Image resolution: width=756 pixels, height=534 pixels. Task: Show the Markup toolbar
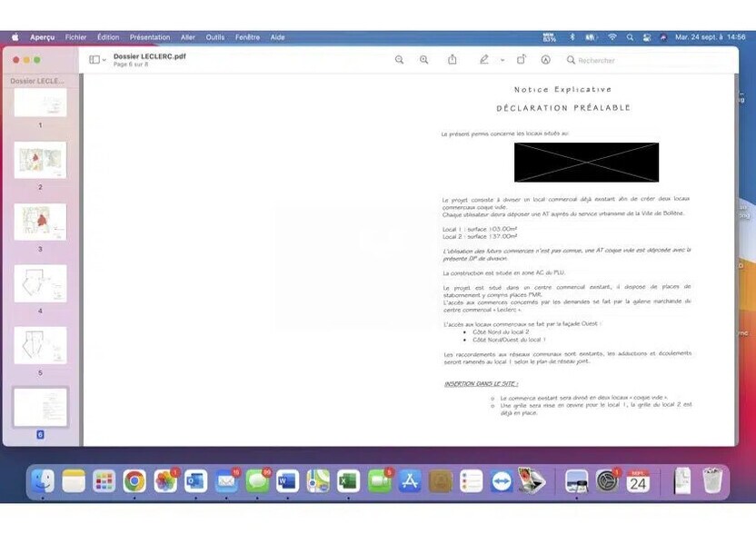545,60
